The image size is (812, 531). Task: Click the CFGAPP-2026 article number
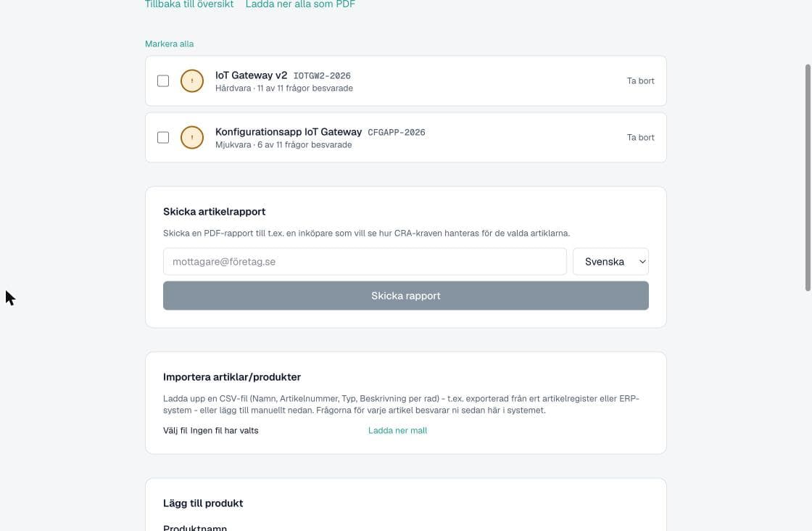[396, 132]
